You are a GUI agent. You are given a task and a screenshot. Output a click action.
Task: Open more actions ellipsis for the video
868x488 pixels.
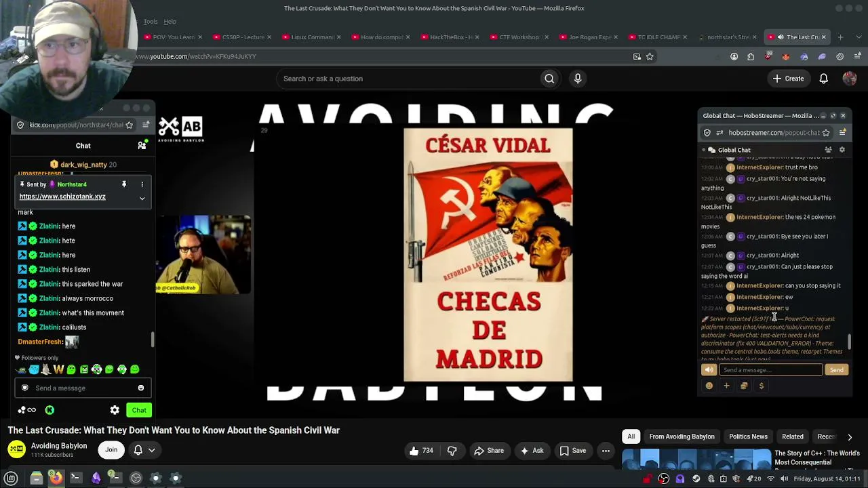(x=606, y=451)
